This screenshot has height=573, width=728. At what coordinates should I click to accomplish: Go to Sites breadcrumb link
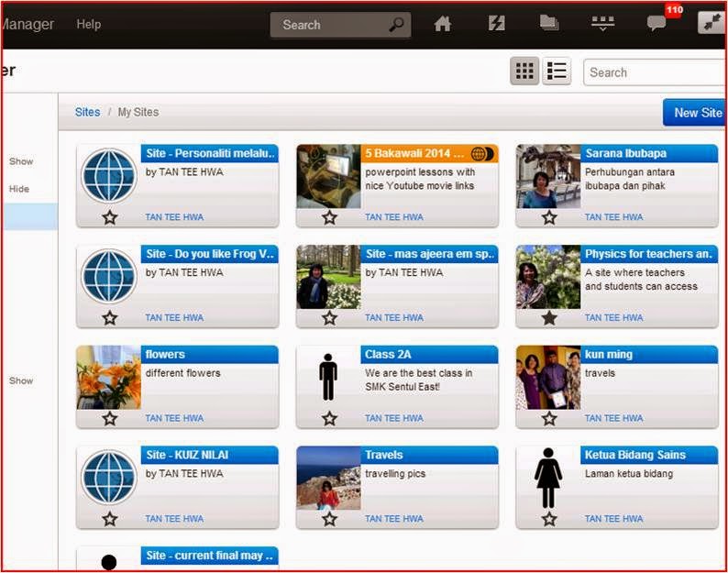point(87,112)
